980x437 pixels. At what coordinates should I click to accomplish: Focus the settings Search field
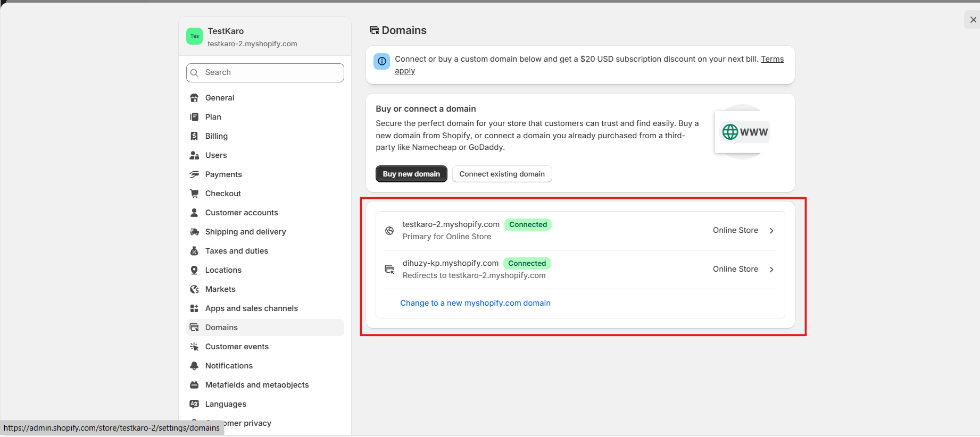pyautogui.click(x=265, y=73)
